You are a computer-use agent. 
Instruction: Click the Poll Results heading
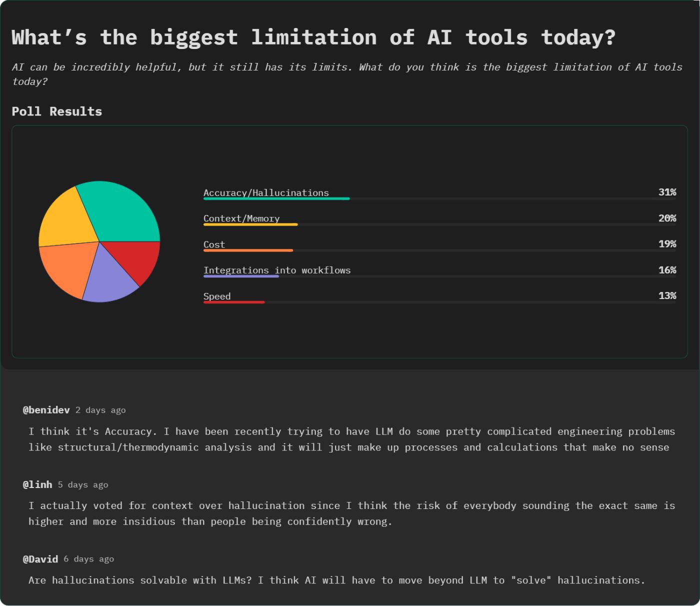[x=57, y=111]
